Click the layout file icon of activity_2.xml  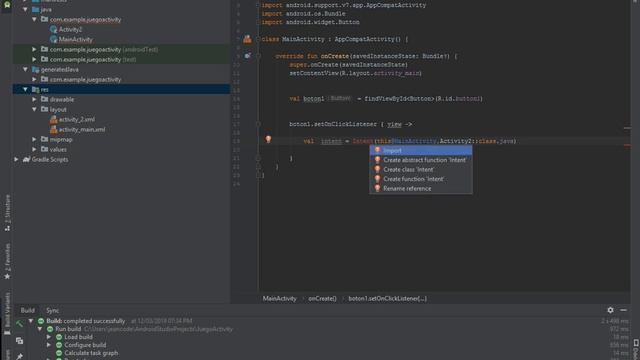point(53,119)
